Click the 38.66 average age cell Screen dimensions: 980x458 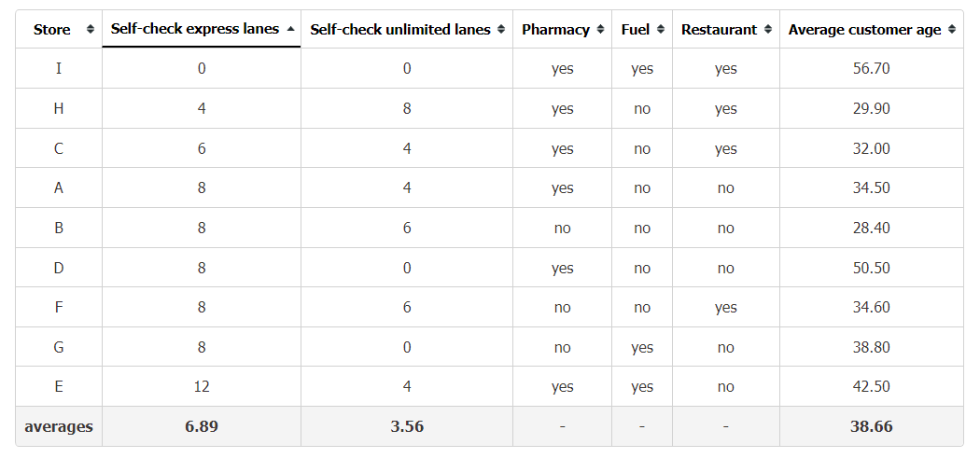pos(871,427)
